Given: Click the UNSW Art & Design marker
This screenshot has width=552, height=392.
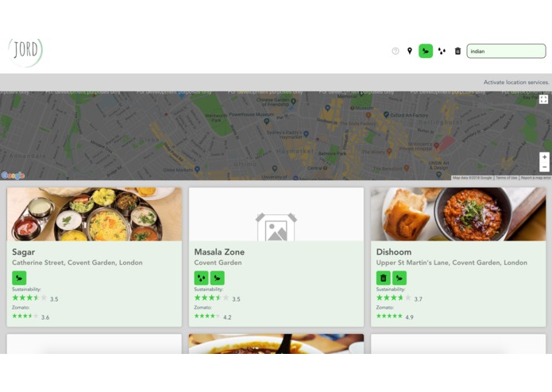Looking at the screenshot, I should click(438, 175).
